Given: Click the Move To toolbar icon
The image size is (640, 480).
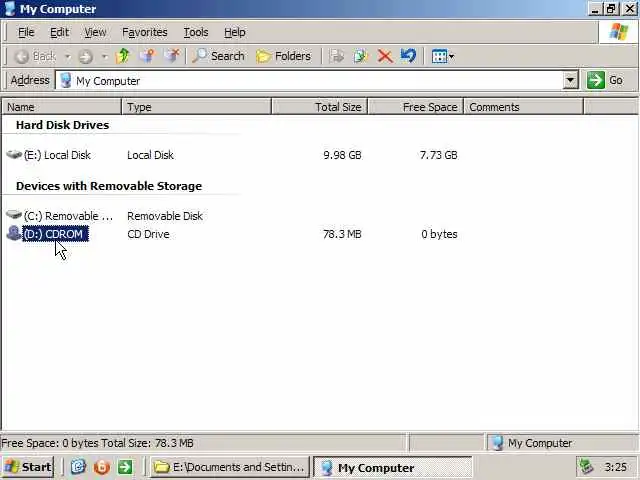Looking at the screenshot, I should [x=336, y=56].
